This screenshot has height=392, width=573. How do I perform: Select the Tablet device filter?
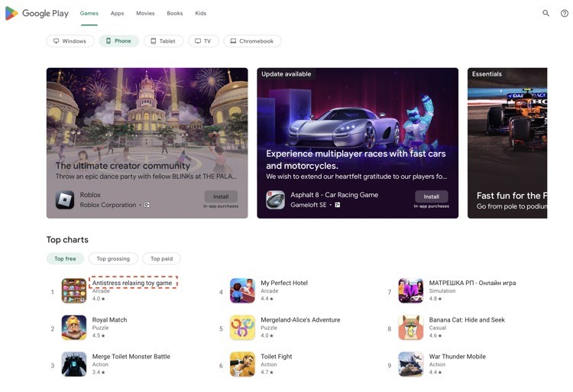163,41
